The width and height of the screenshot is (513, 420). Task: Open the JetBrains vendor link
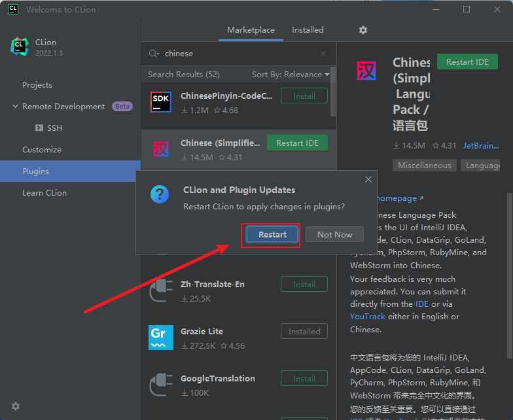tap(481, 146)
